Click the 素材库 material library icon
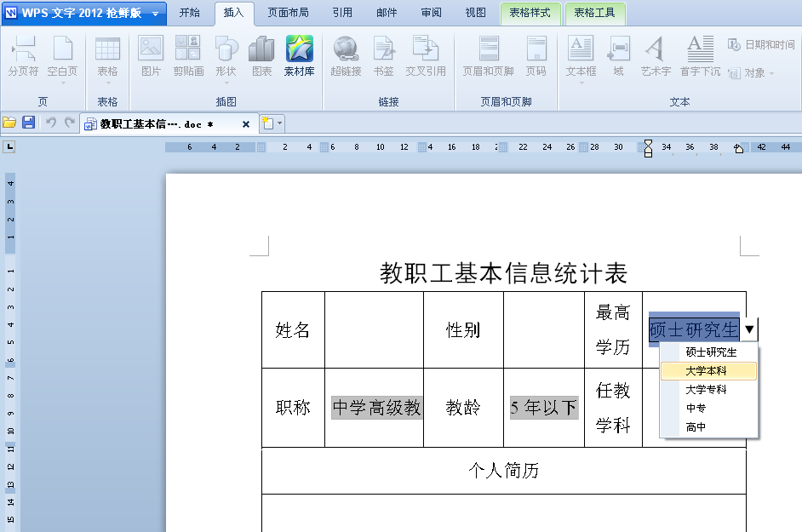Image resolution: width=802 pixels, height=532 pixels. [299, 55]
